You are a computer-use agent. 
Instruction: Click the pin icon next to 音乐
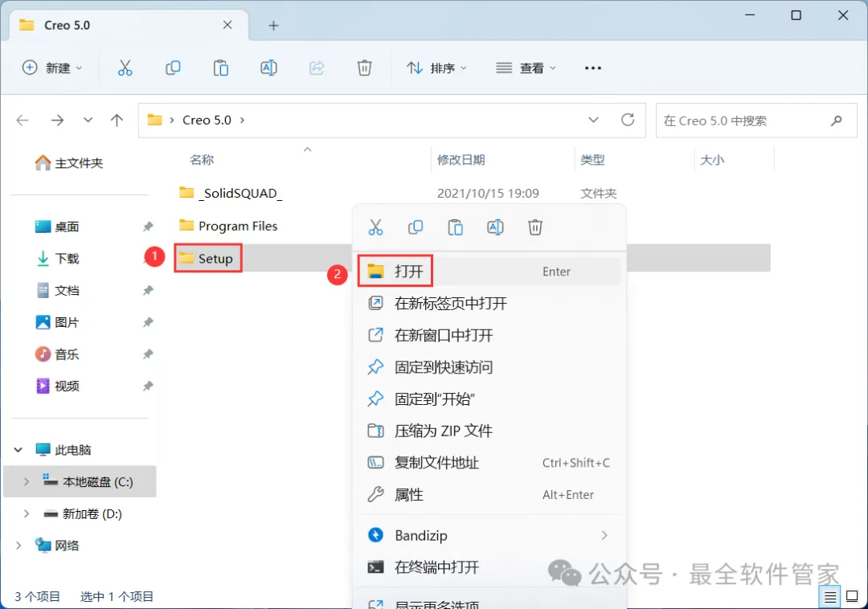[148, 354]
